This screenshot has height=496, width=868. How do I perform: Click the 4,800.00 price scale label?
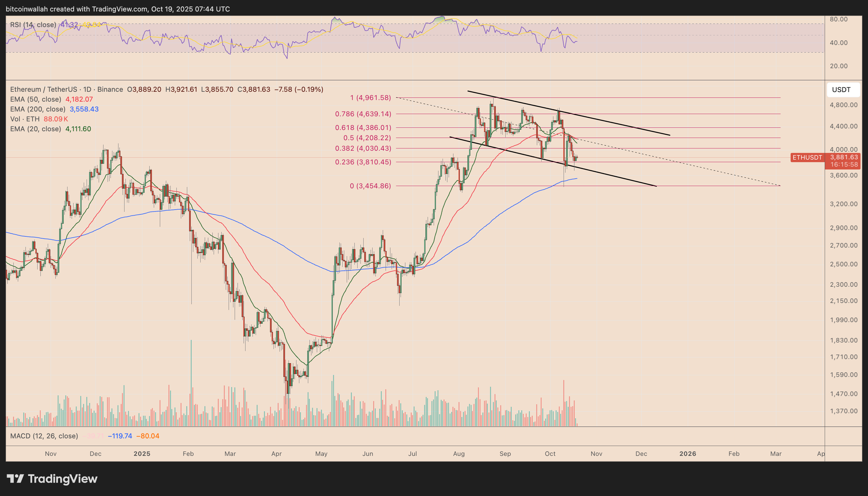843,104
